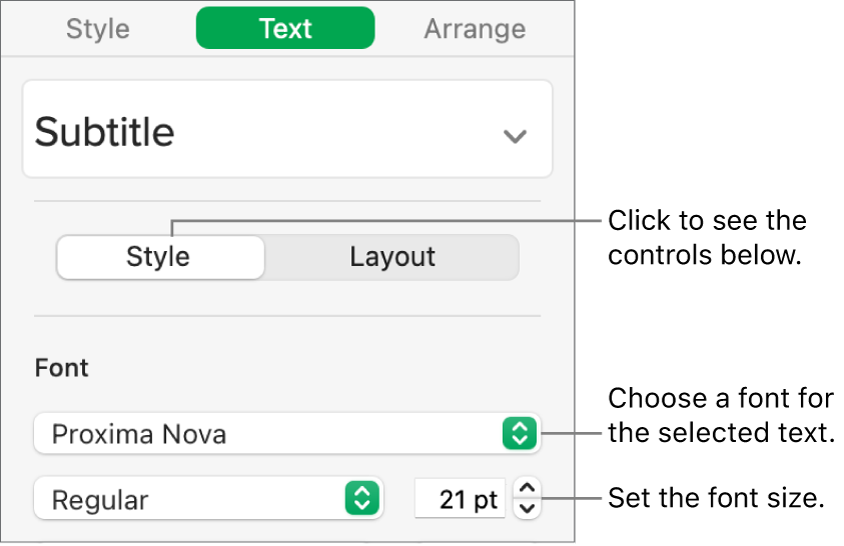The height and width of the screenshot is (546, 844).
Task: Select the Style segment button
Action: coord(160,257)
